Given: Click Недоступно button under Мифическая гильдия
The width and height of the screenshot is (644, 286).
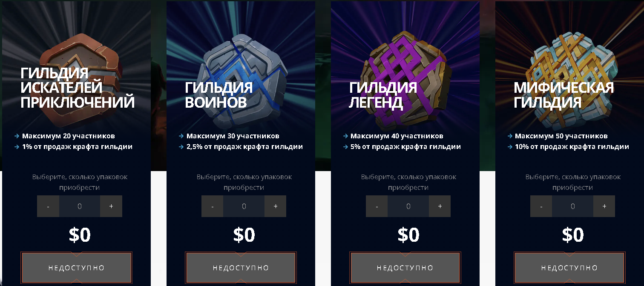Looking at the screenshot, I should [569, 268].
